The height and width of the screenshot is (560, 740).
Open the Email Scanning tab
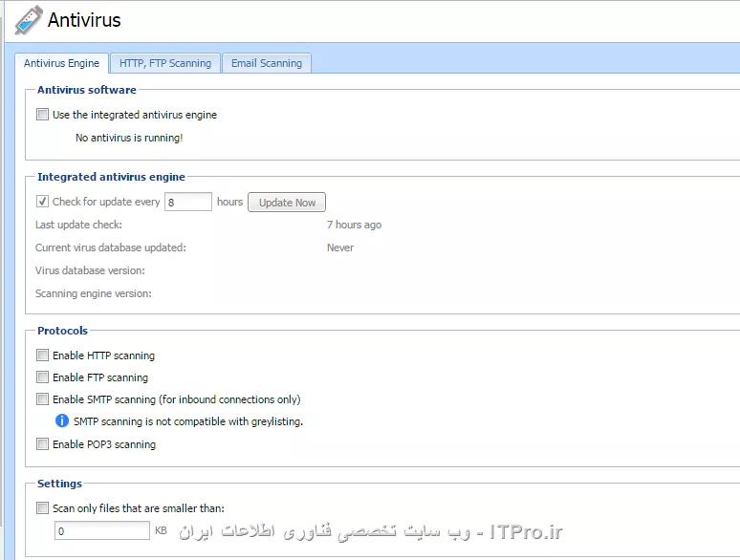267,63
